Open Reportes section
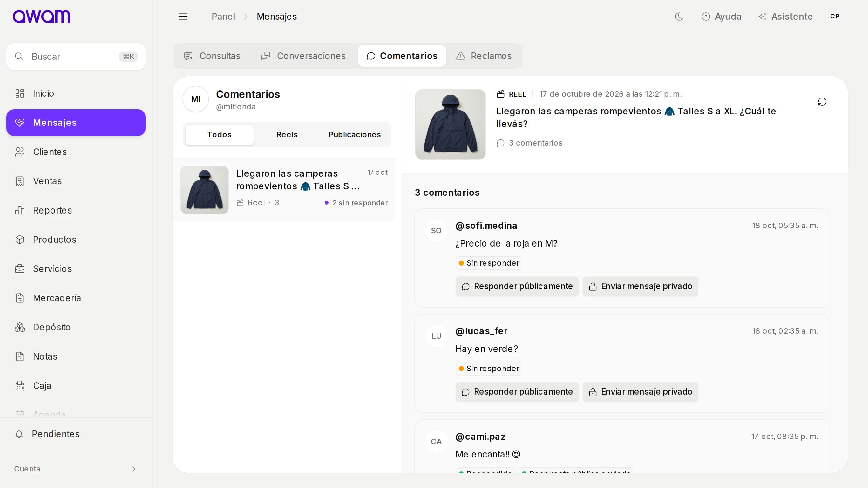This screenshot has height=488, width=868. [x=76, y=210]
